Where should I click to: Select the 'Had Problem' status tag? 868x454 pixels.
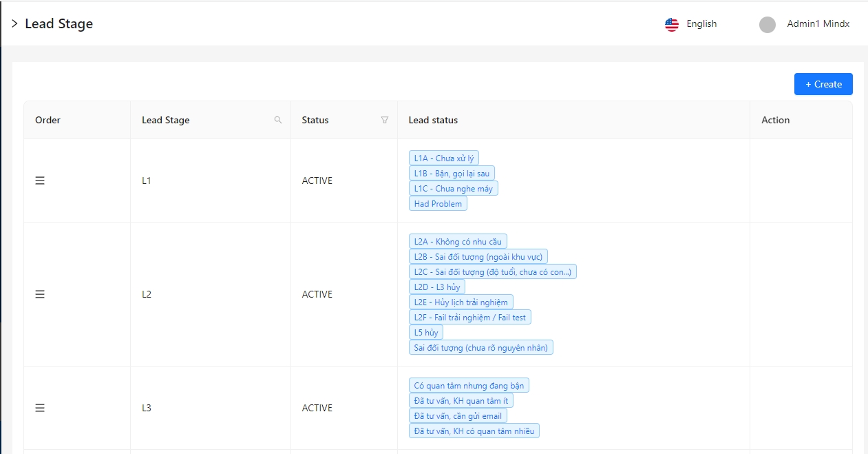(438, 203)
